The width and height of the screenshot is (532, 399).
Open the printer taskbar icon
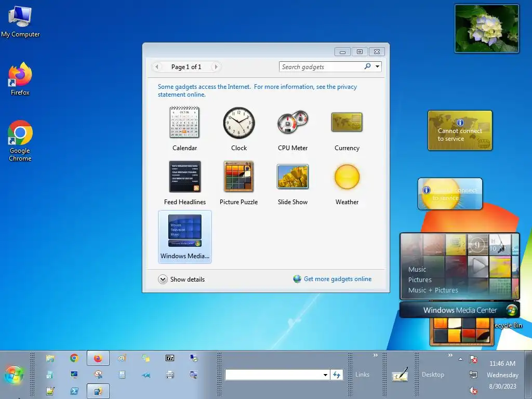click(170, 375)
